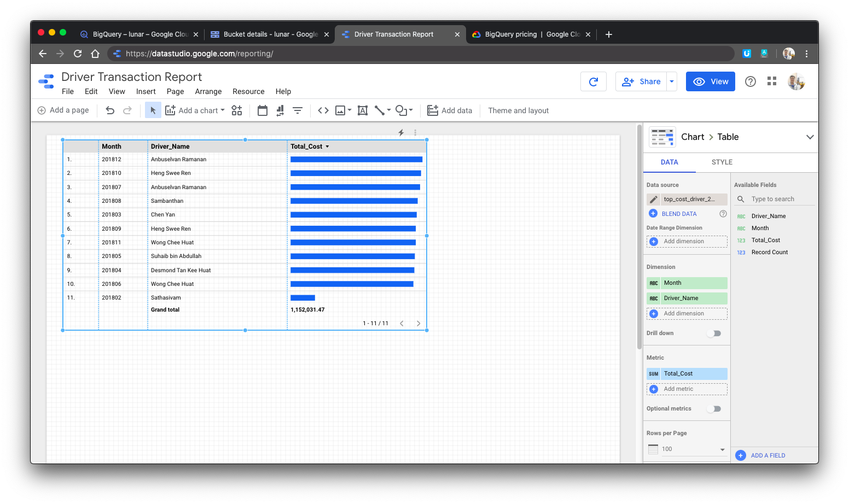The image size is (849, 504).
Task: Insert a date range control
Action: point(262,110)
